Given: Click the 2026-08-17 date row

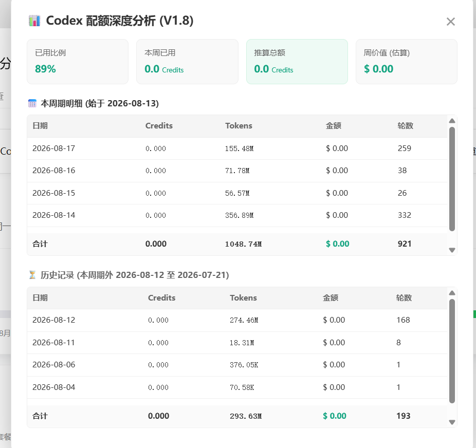Looking at the screenshot, I should point(237,148).
